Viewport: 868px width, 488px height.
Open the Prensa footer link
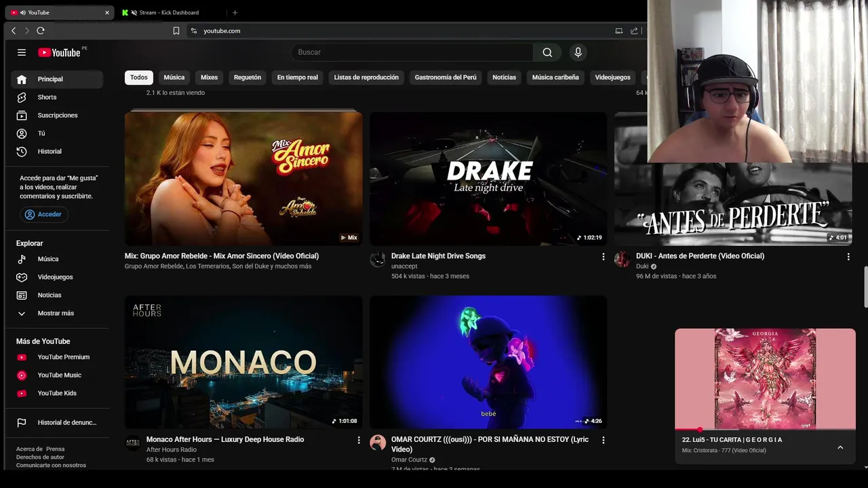coord(56,449)
